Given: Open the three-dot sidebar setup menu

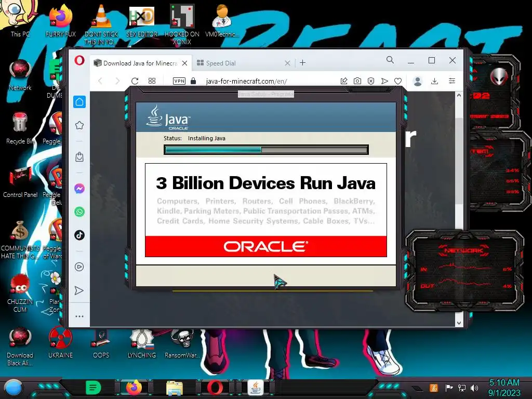Looking at the screenshot, I should [79, 316].
